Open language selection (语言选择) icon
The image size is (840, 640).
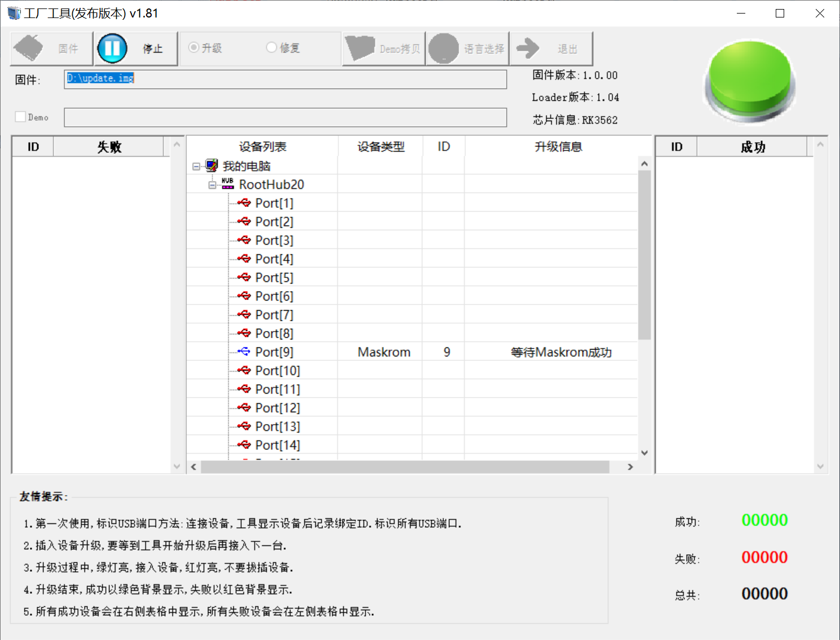tap(444, 48)
